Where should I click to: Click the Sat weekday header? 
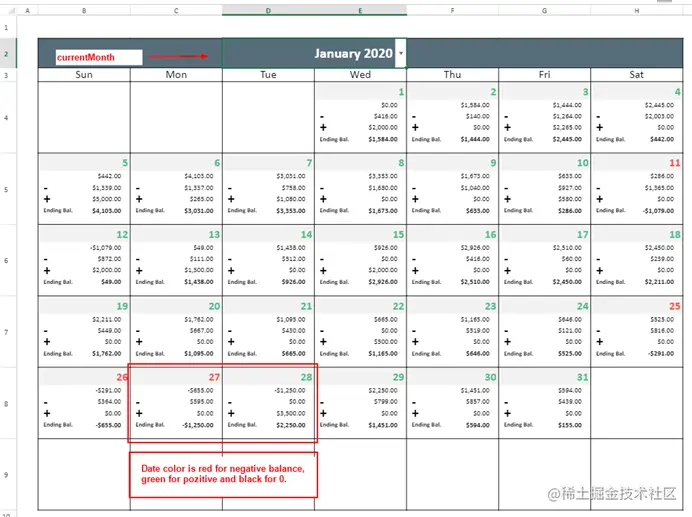coord(636,75)
